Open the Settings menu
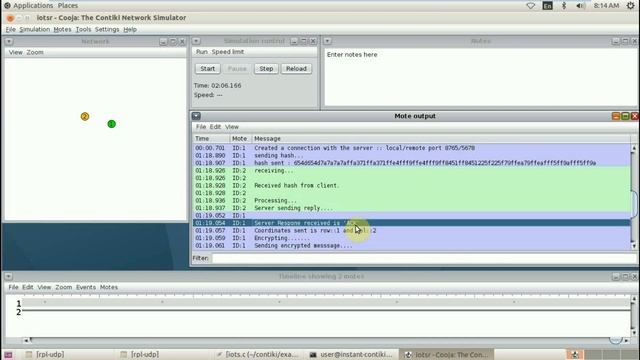The image size is (640, 360). click(x=107, y=29)
